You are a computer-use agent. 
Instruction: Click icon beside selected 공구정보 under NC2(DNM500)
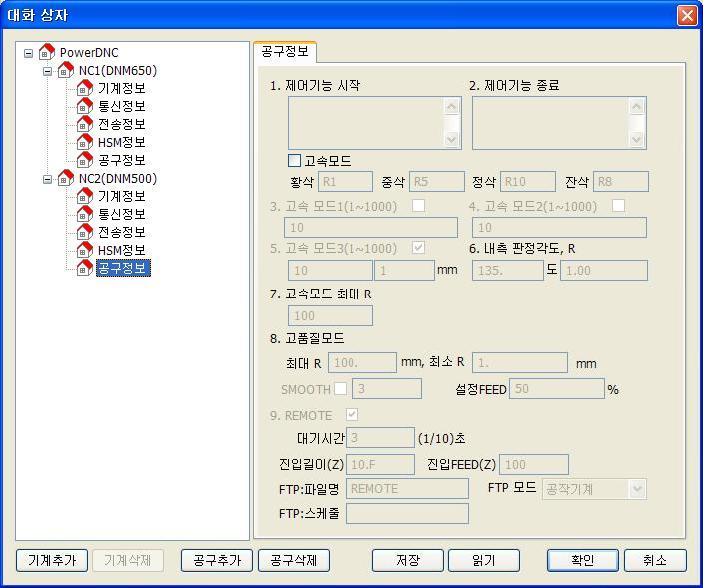85,268
